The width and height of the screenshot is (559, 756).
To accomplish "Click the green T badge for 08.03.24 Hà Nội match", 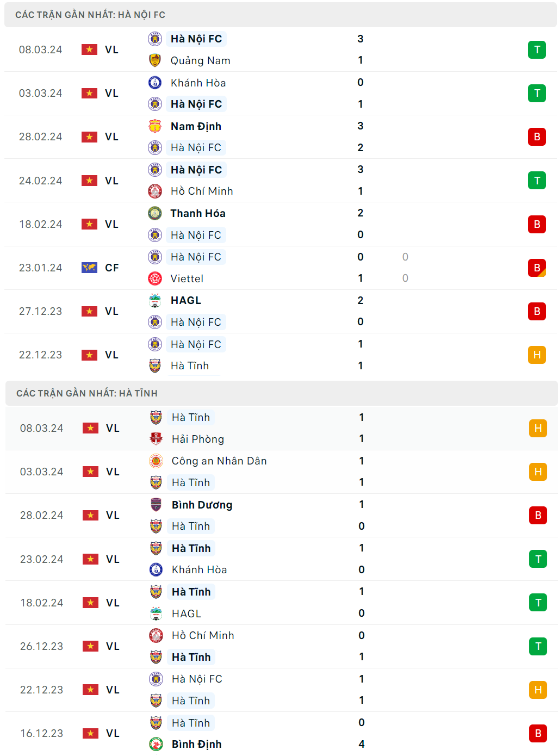I will (537, 49).
